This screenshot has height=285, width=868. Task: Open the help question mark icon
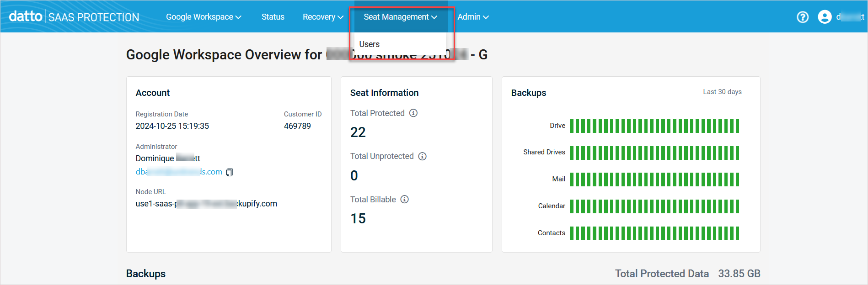[x=803, y=17]
